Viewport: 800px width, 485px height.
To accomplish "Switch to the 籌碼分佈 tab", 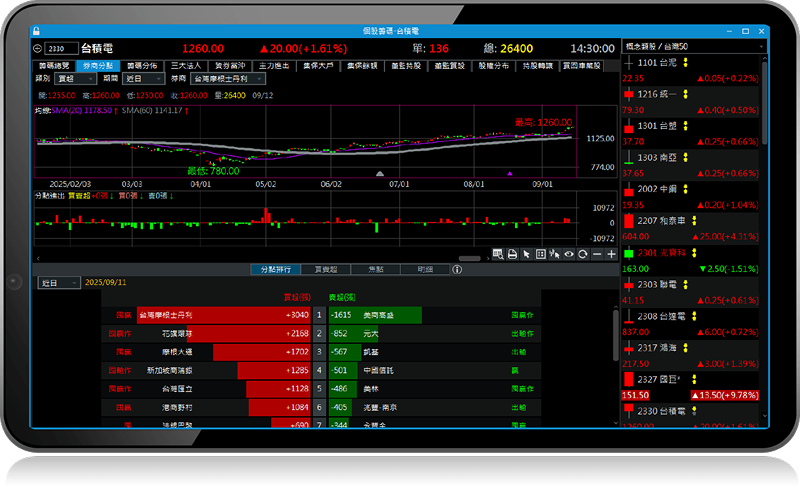I will point(142,66).
